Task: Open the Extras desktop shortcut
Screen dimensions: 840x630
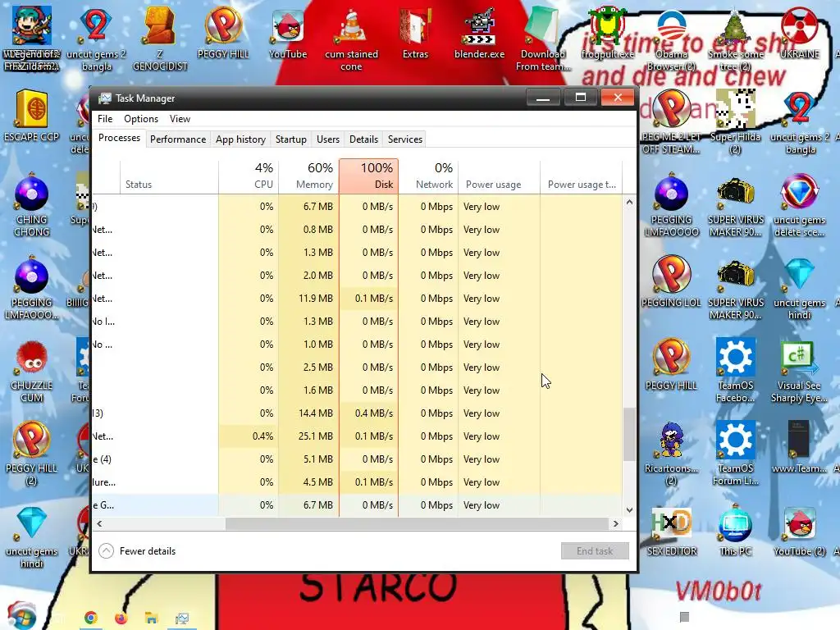Action: (415, 34)
